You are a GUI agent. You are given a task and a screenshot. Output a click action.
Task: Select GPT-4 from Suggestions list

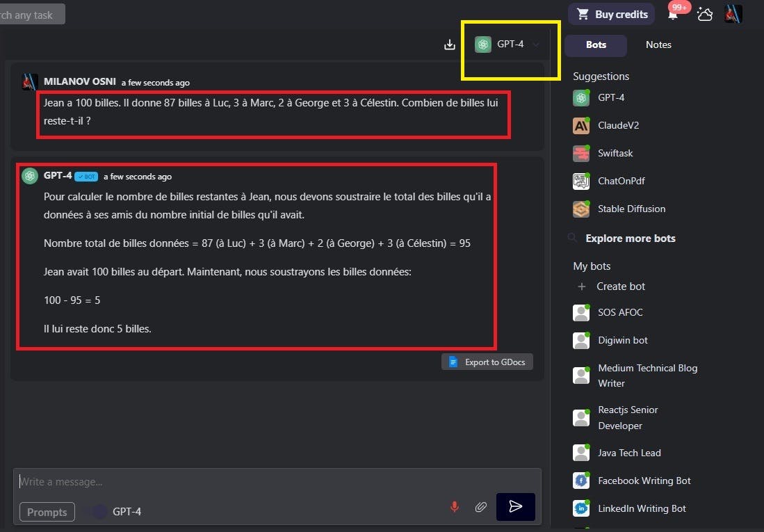599,97
